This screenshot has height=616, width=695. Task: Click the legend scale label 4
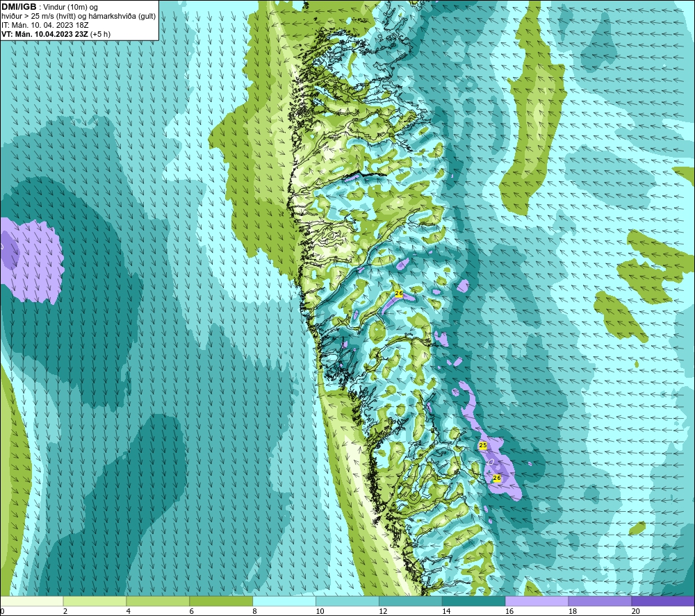point(128,611)
